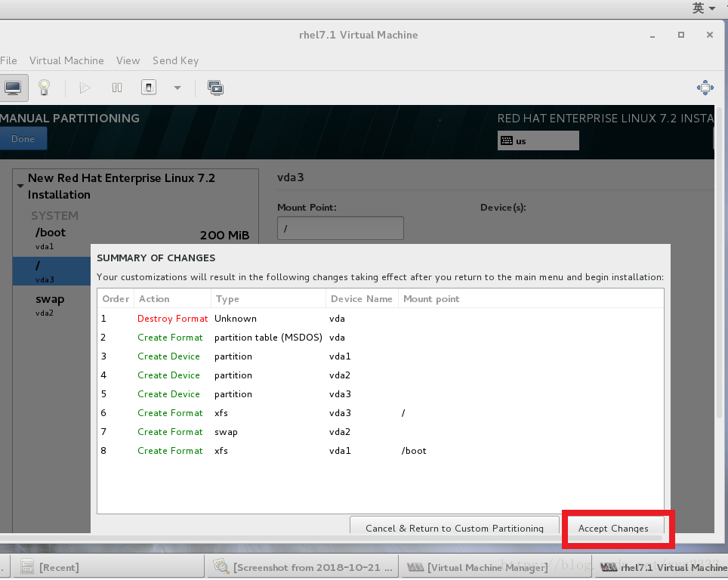Click the Action column header
The height and width of the screenshot is (580, 728).
[172, 298]
